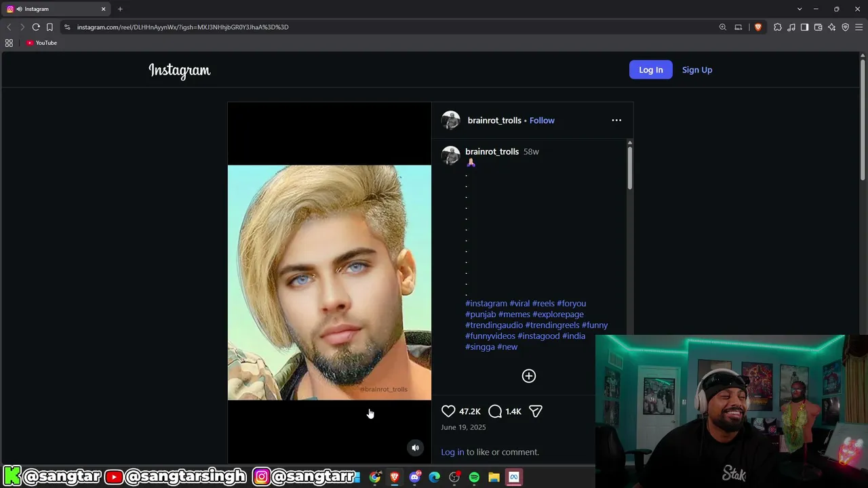The height and width of the screenshot is (488, 868).
Task: Open a new browser tab
Action: tap(120, 9)
